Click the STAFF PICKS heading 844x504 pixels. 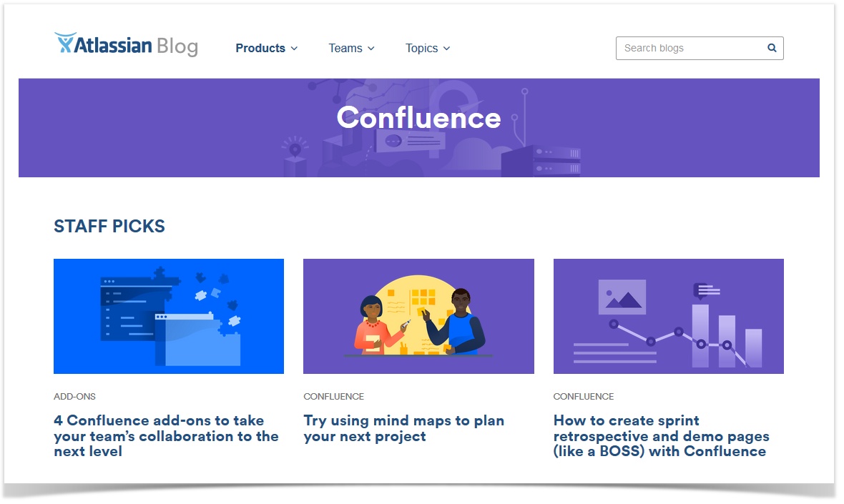pos(109,226)
